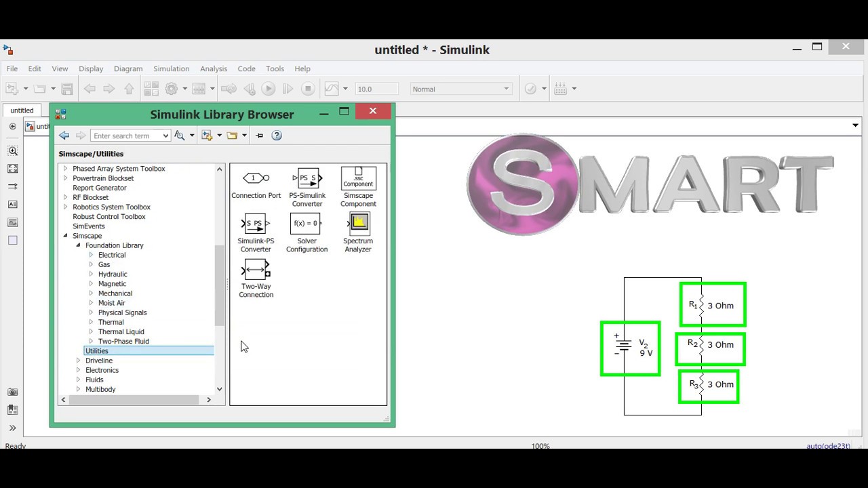Select the Simscape Component block
The width and height of the screenshot is (868, 488).
pos(358,188)
